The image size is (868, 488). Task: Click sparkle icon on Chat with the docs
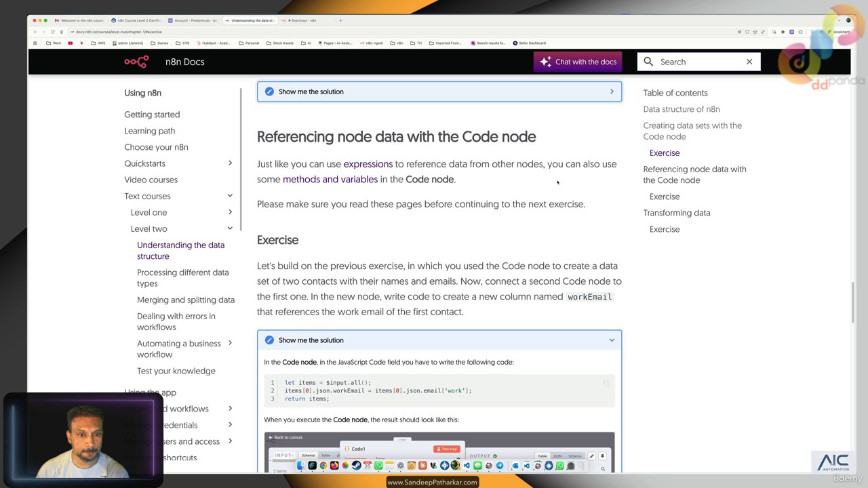click(545, 62)
